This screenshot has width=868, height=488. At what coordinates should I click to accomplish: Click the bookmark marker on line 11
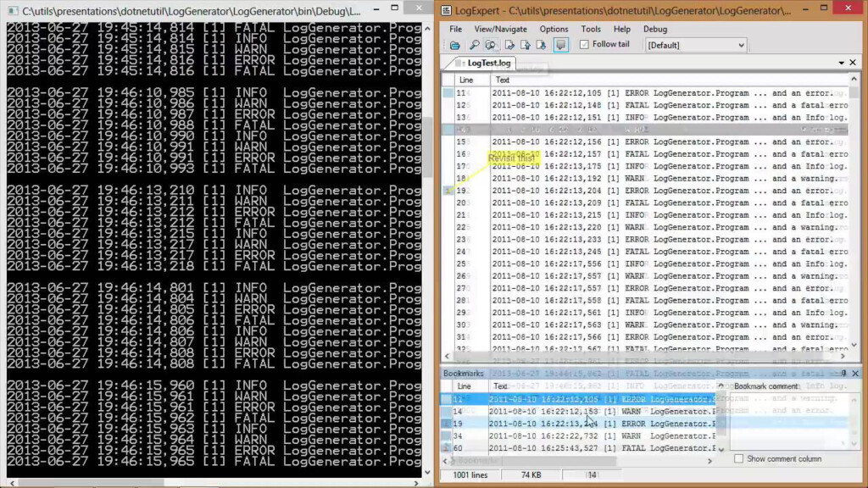point(448,93)
